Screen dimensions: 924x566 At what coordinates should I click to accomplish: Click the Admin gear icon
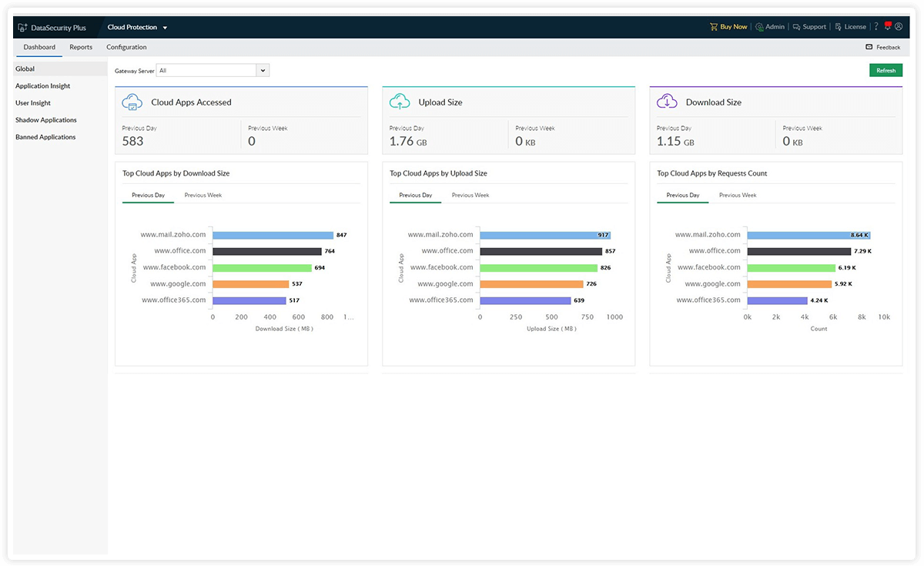point(759,27)
